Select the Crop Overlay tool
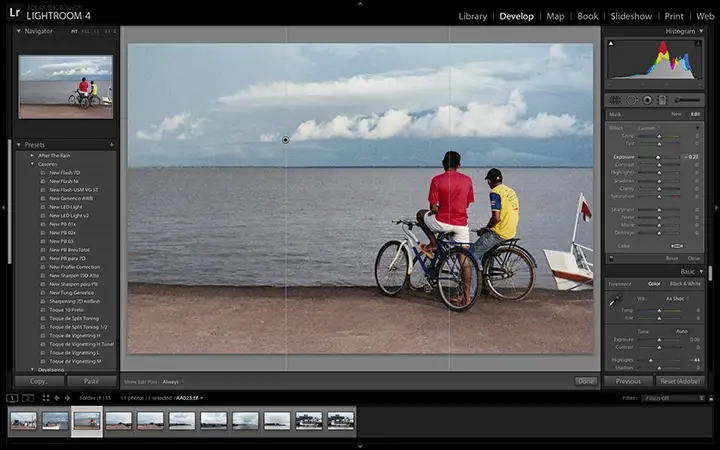720x450 pixels. [x=615, y=100]
